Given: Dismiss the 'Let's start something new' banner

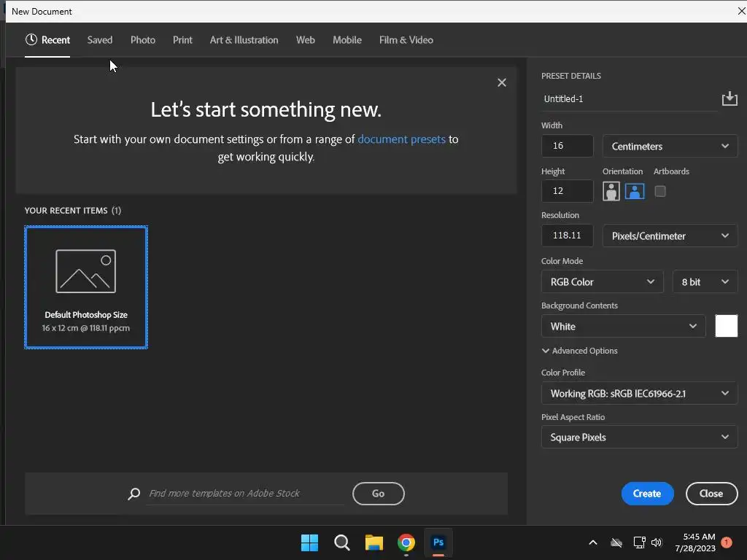Looking at the screenshot, I should tap(502, 82).
